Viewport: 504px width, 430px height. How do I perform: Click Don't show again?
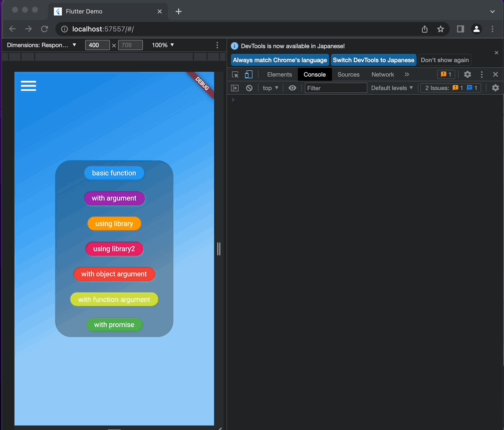coord(445,60)
